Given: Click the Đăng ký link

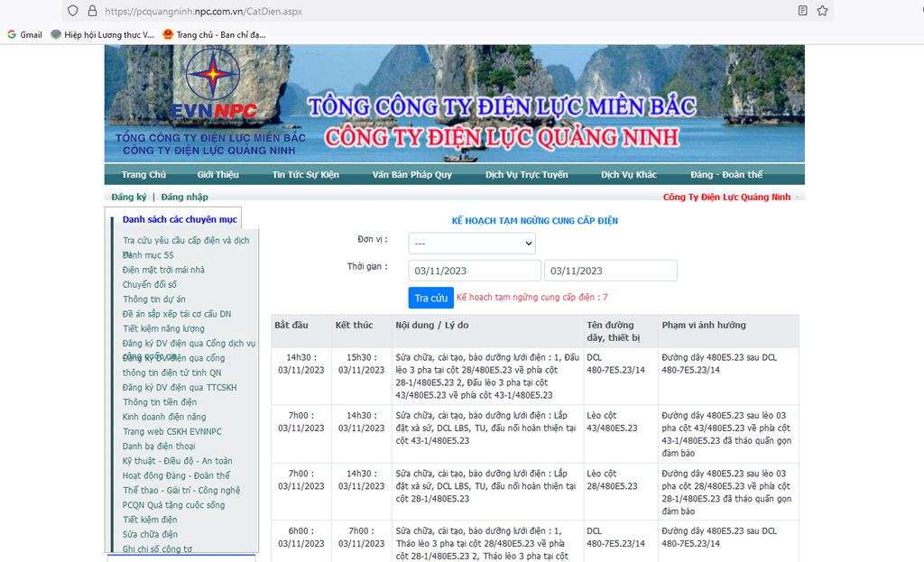Looking at the screenshot, I should point(128,197).
